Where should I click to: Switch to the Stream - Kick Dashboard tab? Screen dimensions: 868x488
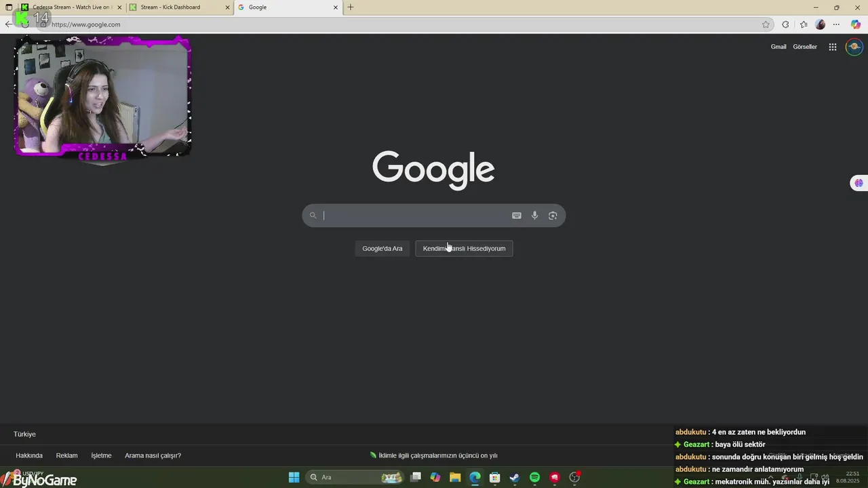[179, 7]
